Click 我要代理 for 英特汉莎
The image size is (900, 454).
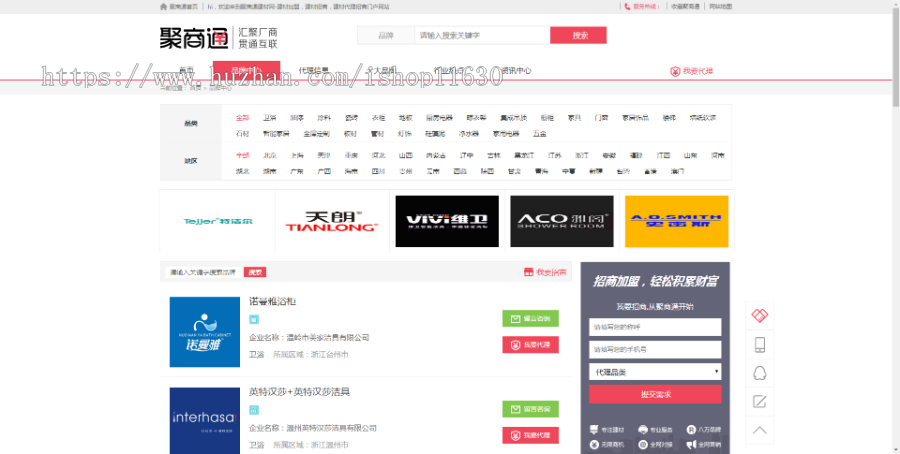coord(530,436)
